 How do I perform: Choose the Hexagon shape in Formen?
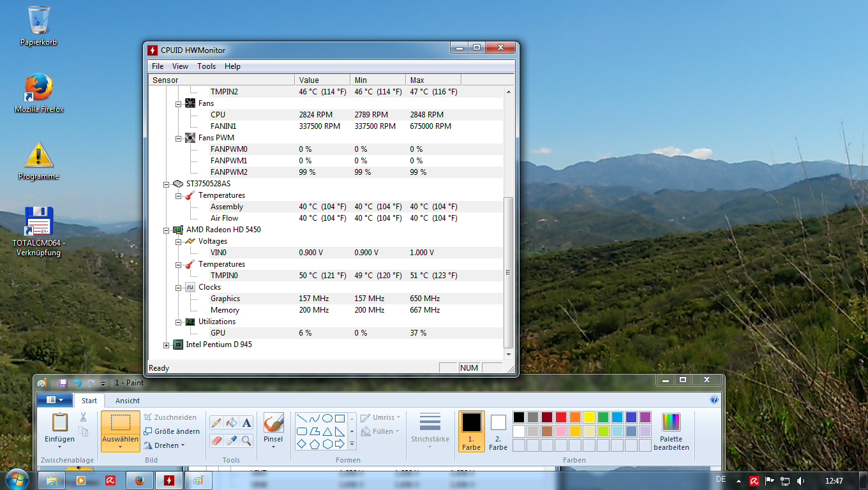[327, 444]
